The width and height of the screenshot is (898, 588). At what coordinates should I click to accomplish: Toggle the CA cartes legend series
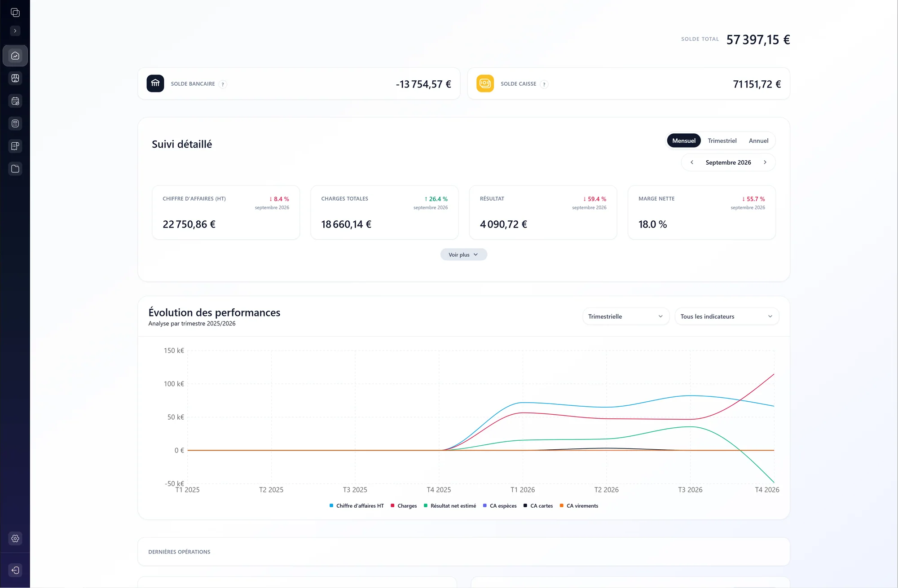538,506
